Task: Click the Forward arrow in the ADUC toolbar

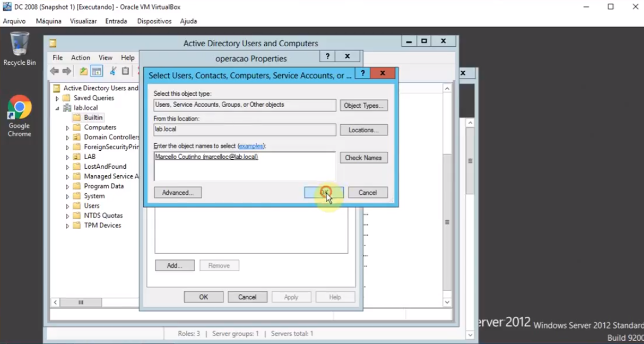Action: [66, 71]
